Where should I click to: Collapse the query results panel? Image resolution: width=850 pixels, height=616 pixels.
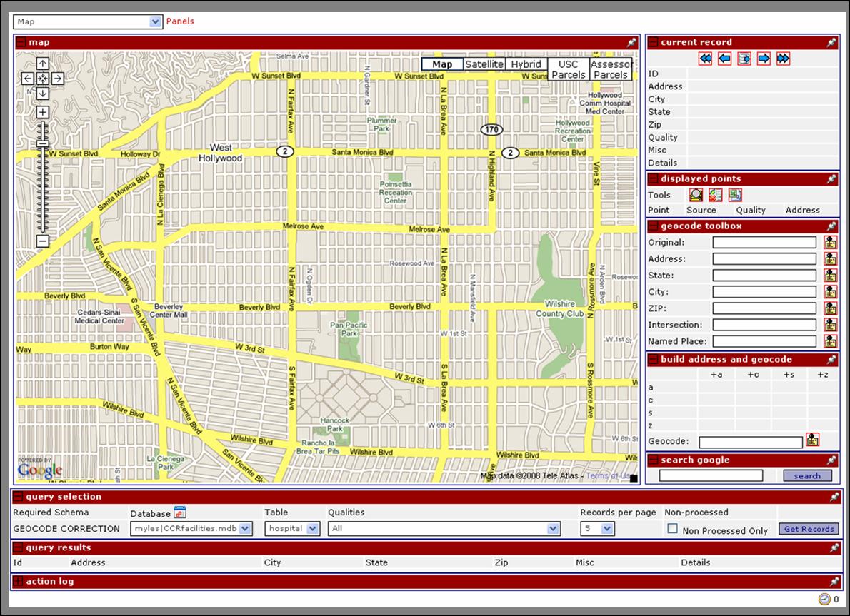tap(18, 547)
